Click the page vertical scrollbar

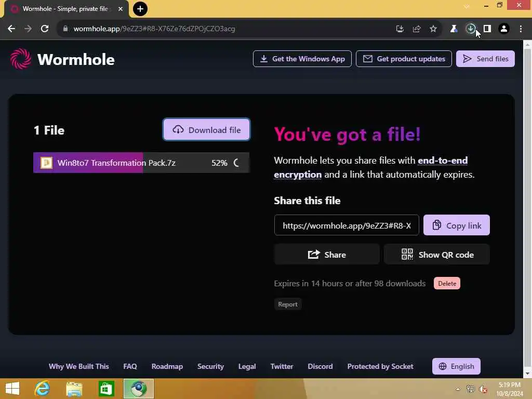tap(528, 209)
